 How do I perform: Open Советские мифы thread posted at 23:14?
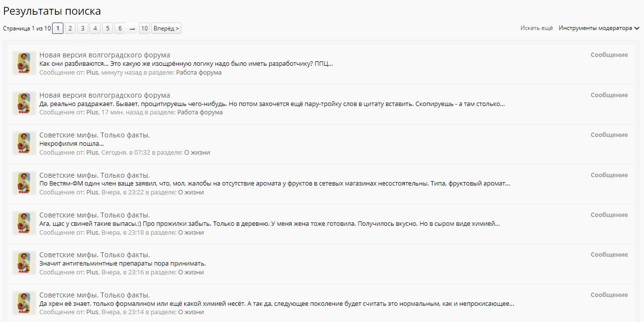94,295
